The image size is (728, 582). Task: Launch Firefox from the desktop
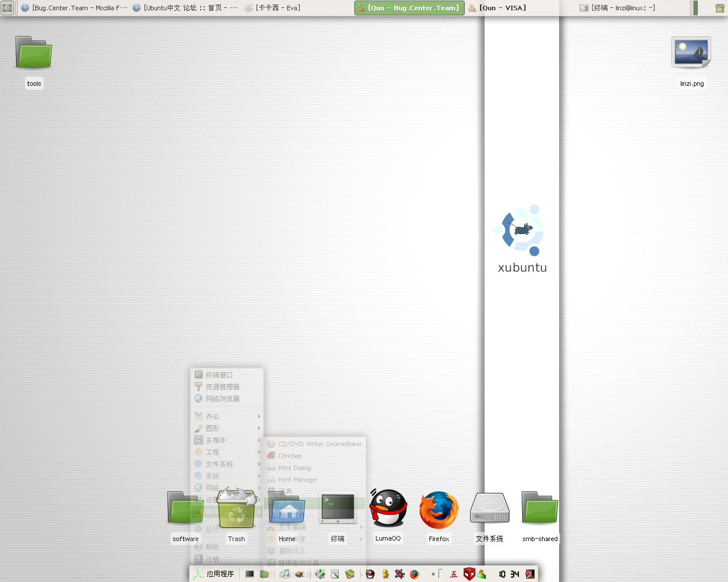[x=439, y=510]
